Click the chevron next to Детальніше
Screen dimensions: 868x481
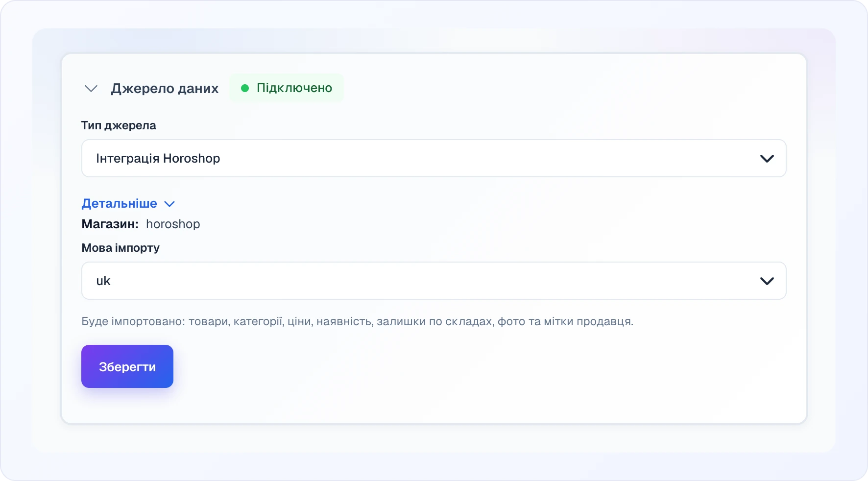(169, 204)
